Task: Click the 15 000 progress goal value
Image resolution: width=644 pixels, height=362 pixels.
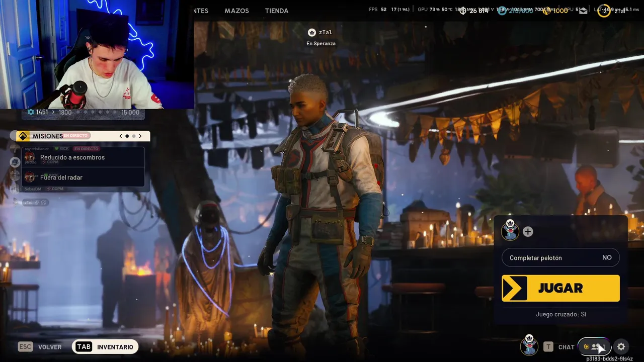Action: point(130,112)
